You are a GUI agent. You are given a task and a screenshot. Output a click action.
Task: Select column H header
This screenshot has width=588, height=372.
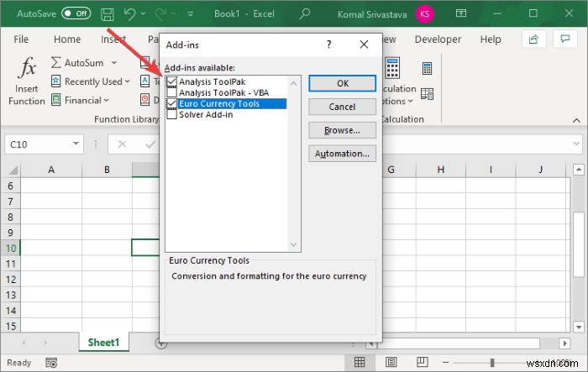point(441,170)
